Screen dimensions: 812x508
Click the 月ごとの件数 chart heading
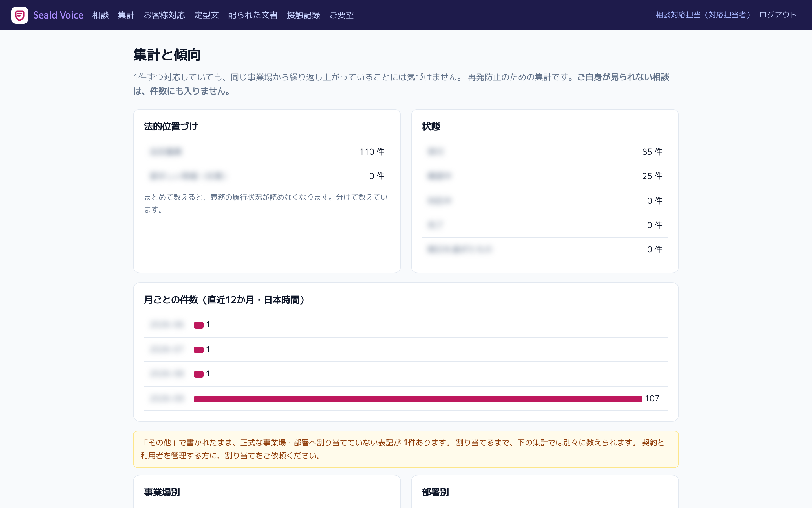pyautogui.click(x=224, y=300)
